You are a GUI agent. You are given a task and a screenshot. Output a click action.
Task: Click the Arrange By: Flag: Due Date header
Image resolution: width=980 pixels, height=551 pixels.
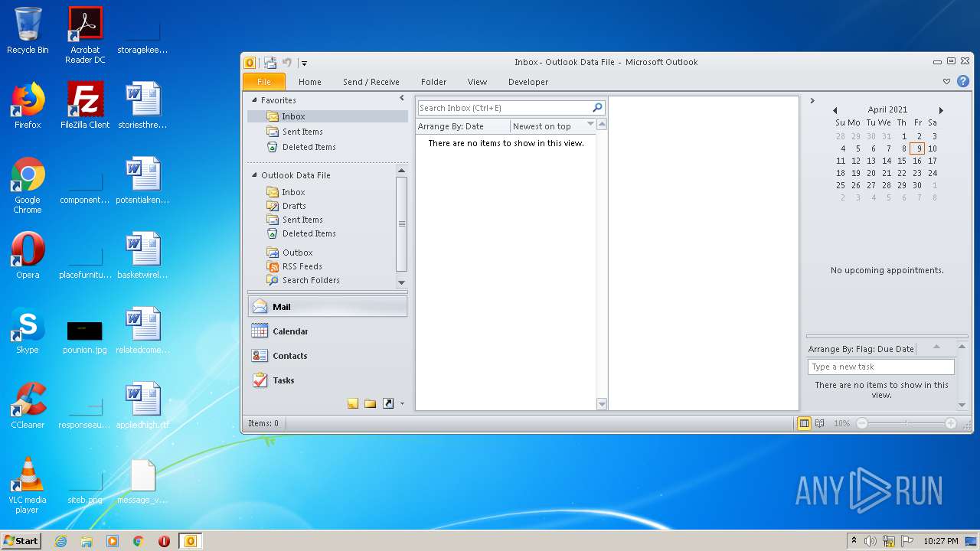(x=861, y=349)
